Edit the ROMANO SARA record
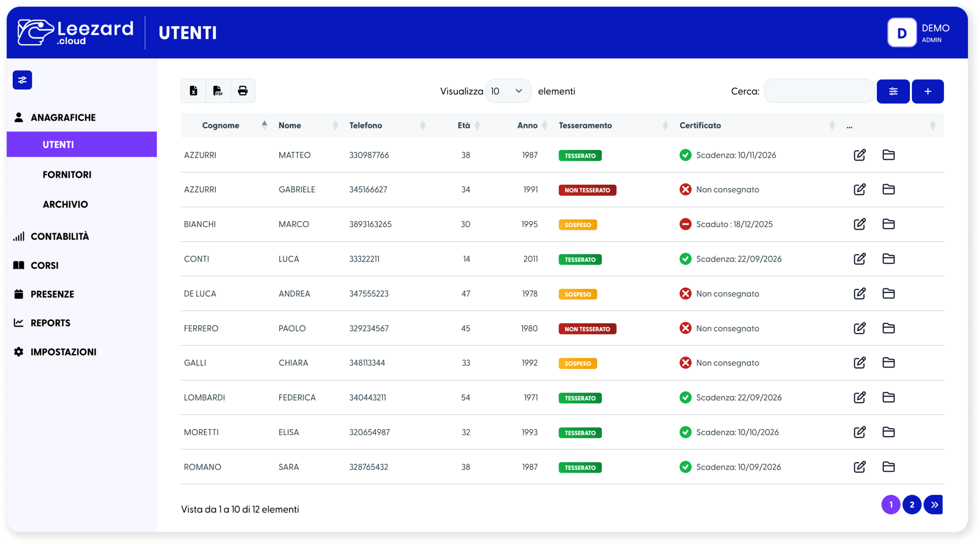The image size is (980, 544). [859, 467]
